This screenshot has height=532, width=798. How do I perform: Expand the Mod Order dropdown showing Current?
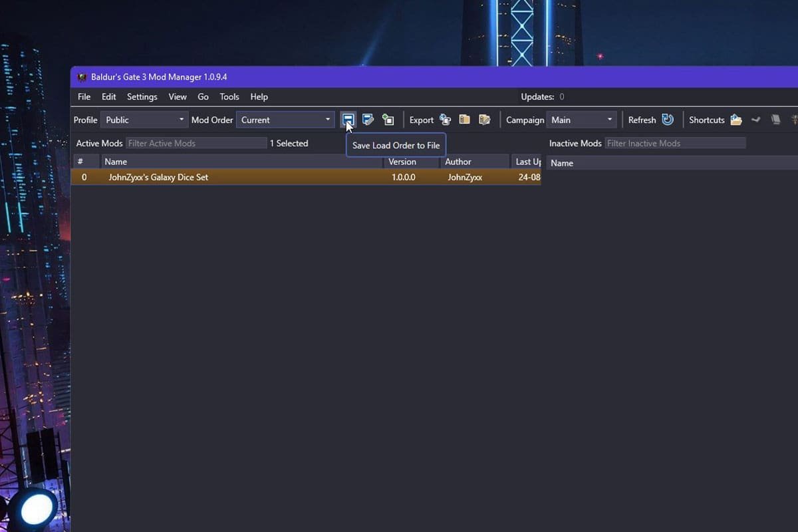tap(286, 120)
